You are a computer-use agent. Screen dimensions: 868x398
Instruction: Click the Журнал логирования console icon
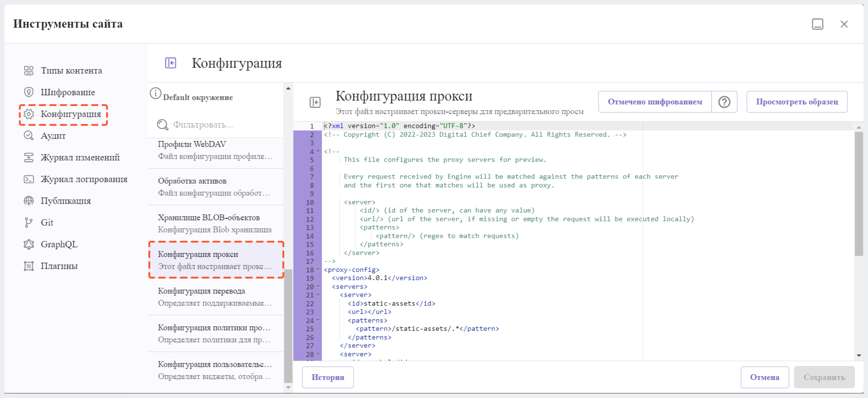pyautogui.click(x=29, y=179)
